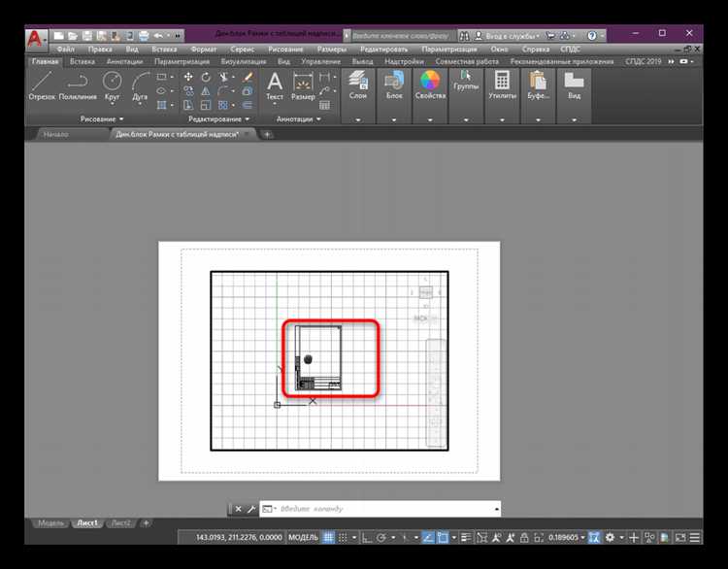Screen dimensions: 728x569
Task: Select the Дуга (Arc) tool
Action: (x=141, y=84)
